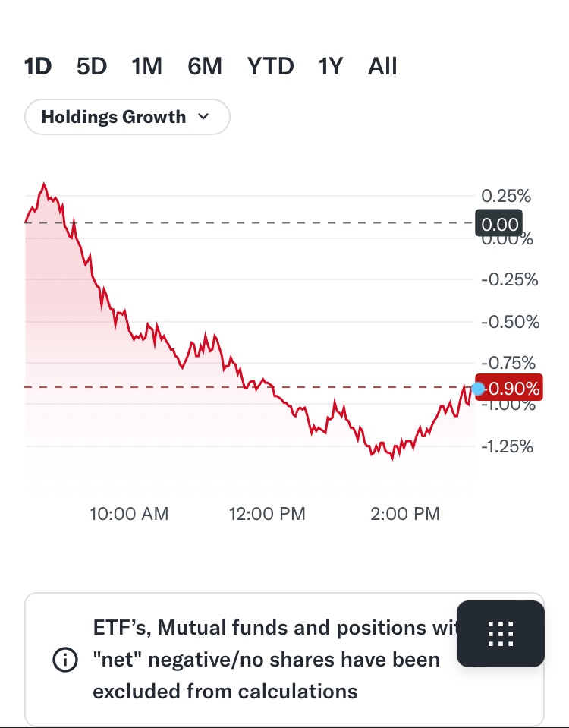569x728 pixels.
Task: Click the chevron beside Holdings Growth
Action: [x=203, y=117]
